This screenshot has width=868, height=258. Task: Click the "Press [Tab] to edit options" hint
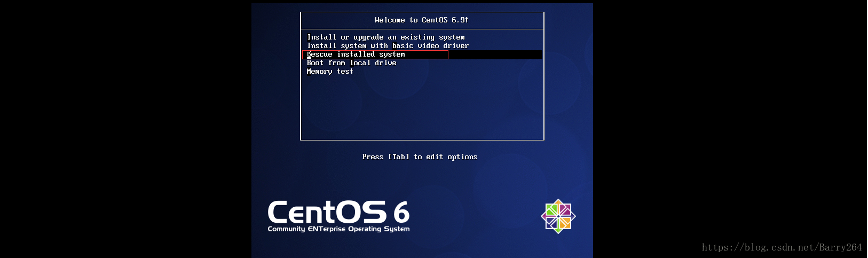[x=420, y=157]
